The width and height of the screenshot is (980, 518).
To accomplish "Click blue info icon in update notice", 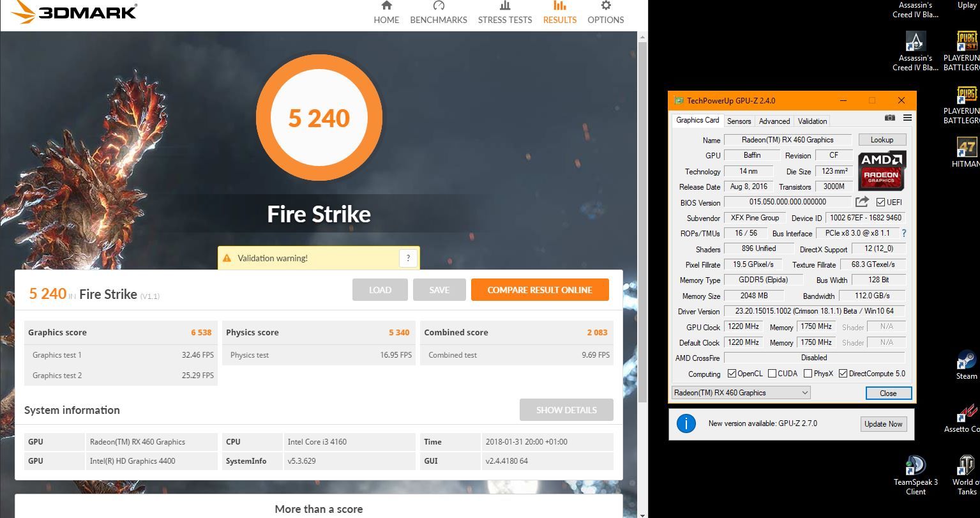I will click(x=686, y=423).
